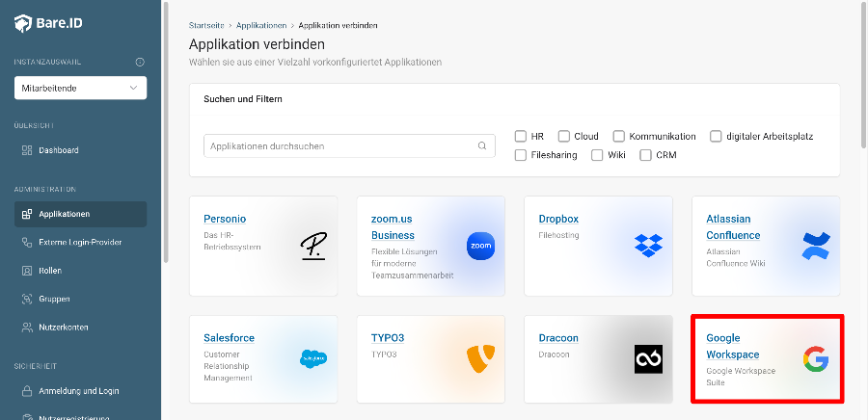Open the TYPO3 application link

[388, 338]
